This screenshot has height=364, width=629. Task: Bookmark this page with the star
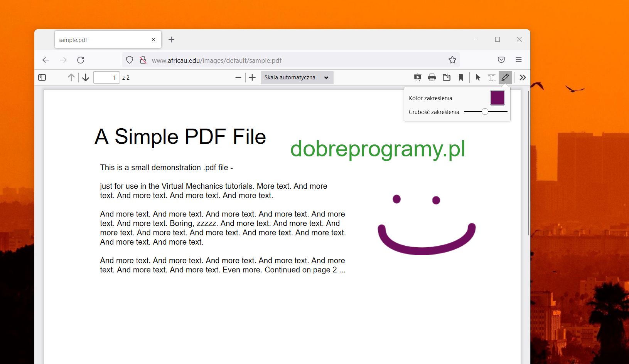coord(452,60)
